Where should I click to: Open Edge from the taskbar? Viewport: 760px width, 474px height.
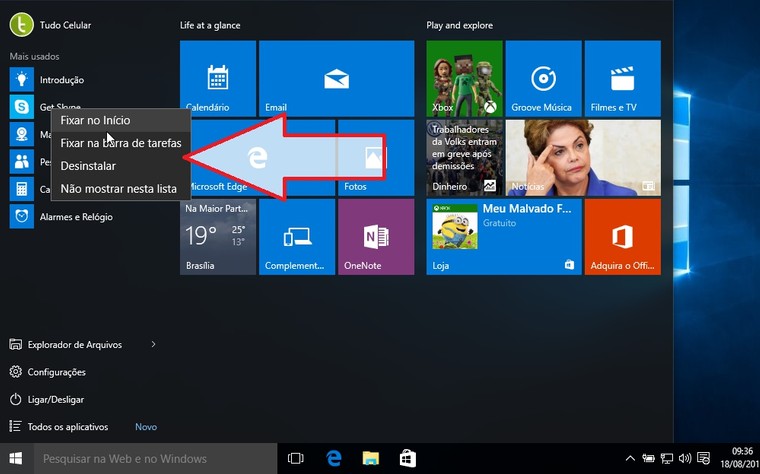pyautogui.click(x=334, y=458)
